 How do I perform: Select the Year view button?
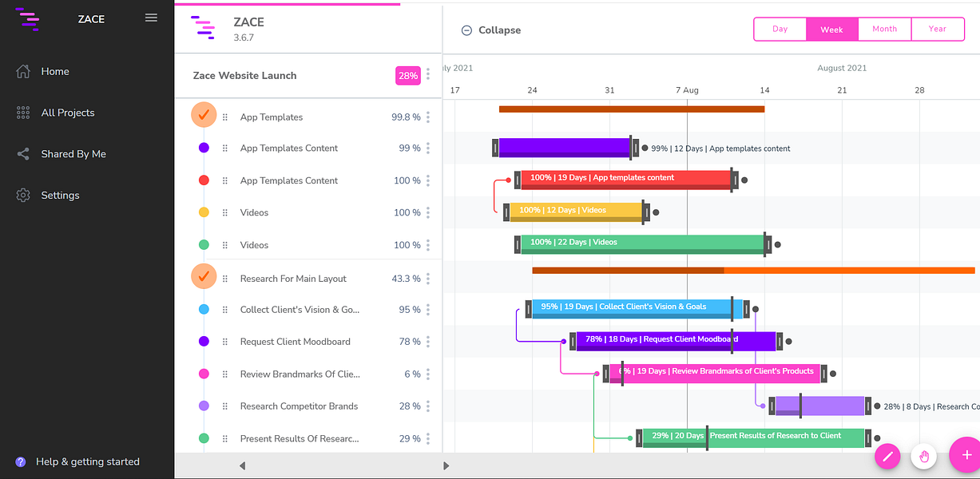point(938,29)
